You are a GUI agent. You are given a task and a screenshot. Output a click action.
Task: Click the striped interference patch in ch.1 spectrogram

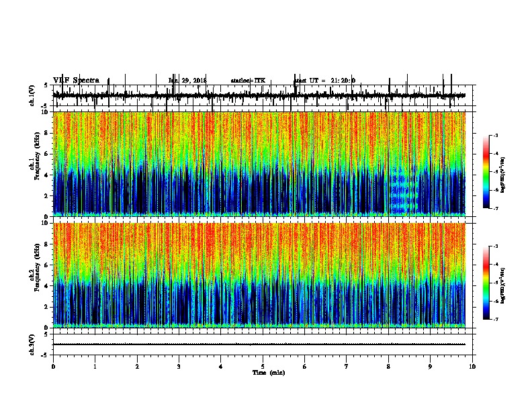tap(404, 190)
